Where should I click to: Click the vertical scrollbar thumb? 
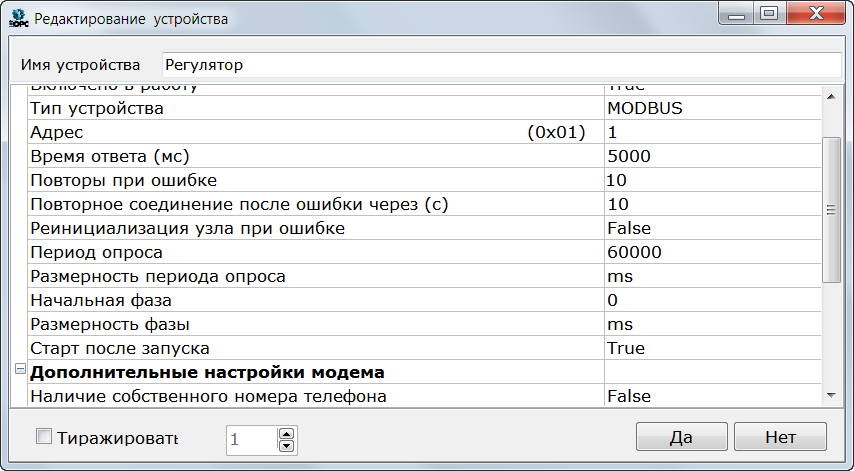click(831, 210)
